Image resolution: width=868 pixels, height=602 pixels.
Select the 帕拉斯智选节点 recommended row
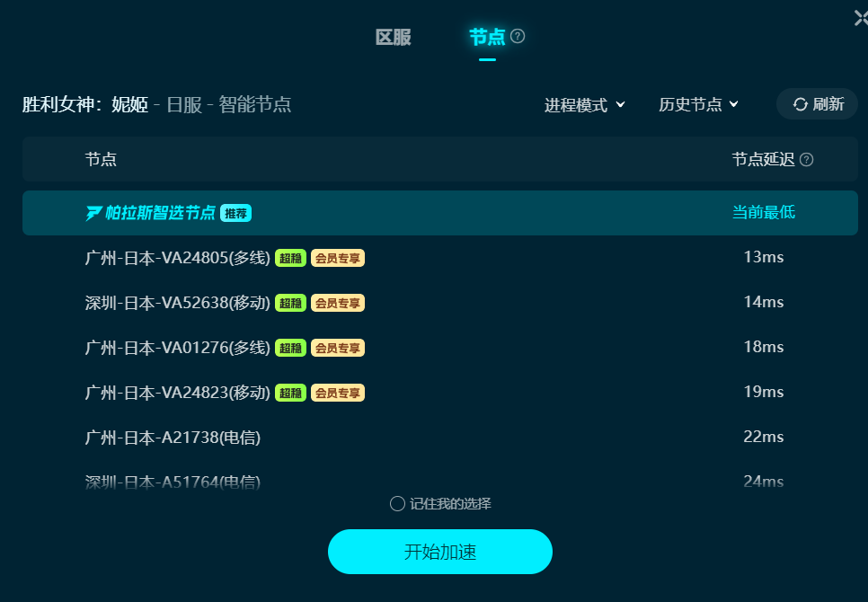(x=440, y=213)
